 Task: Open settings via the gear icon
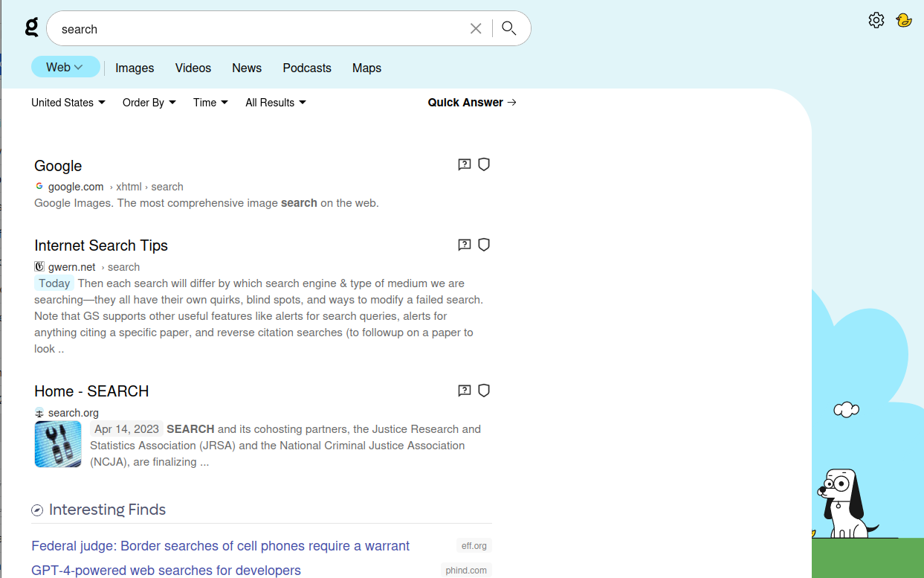[876, 20]
